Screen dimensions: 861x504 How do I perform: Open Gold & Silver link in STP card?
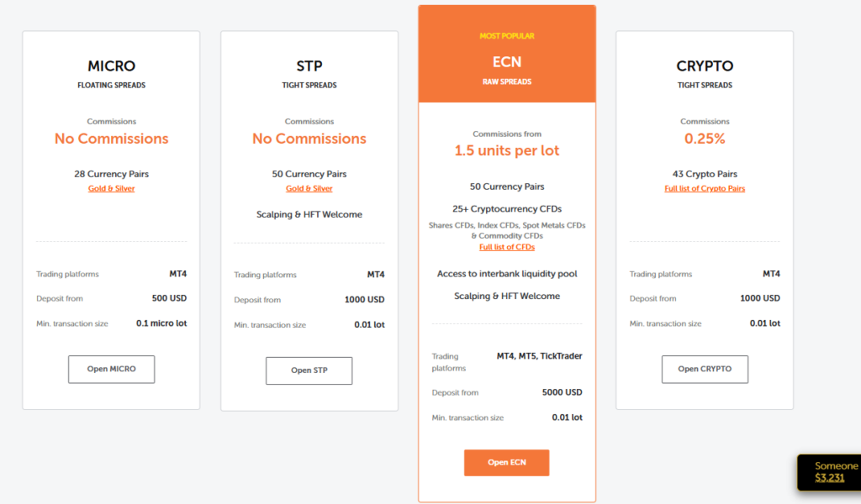[309, 189]
